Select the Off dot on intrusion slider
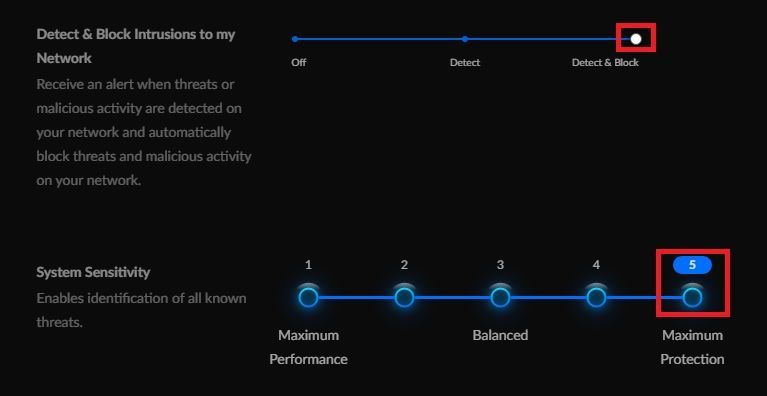The width and height of the screenshot is (767, 396). click(294, 39)
